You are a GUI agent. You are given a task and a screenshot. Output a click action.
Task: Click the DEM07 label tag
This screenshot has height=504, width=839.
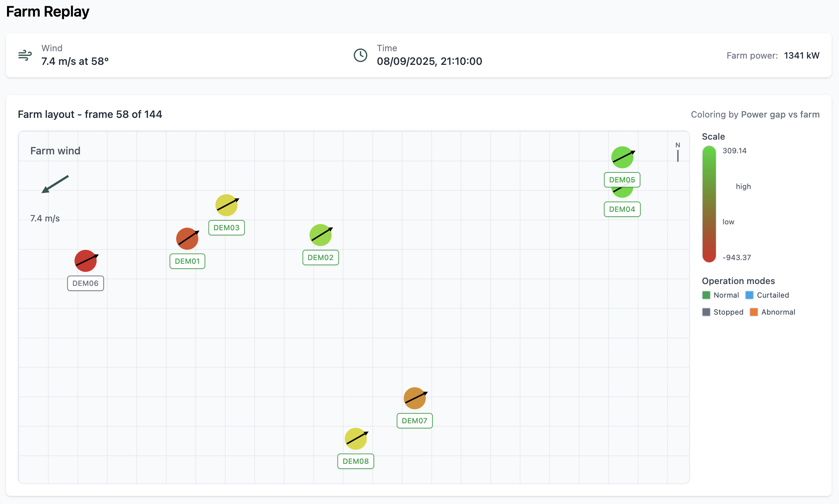tap(415, 421)
